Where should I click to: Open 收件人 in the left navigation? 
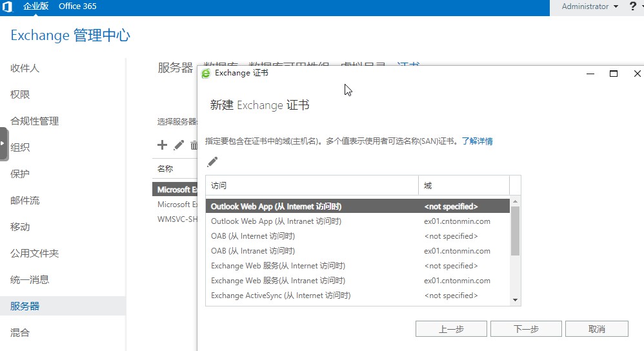[25, 68]
